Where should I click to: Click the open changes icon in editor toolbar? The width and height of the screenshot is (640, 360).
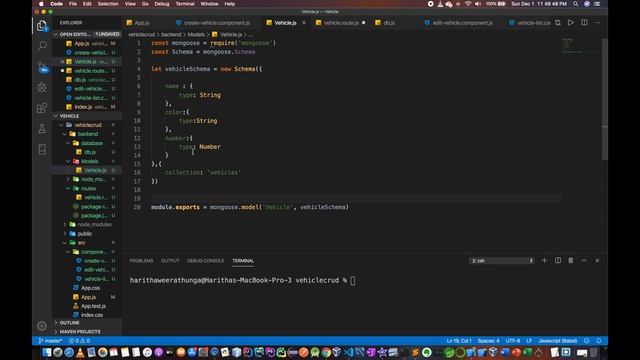tap(558, 22)
